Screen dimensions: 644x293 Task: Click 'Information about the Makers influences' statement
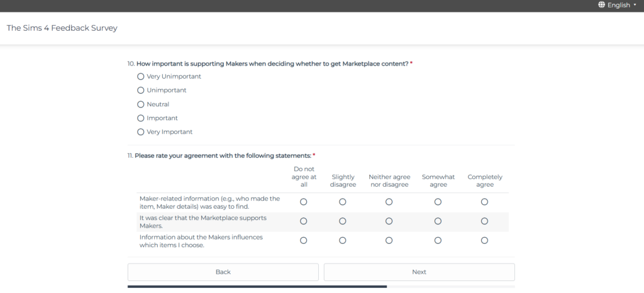(201, 241)
